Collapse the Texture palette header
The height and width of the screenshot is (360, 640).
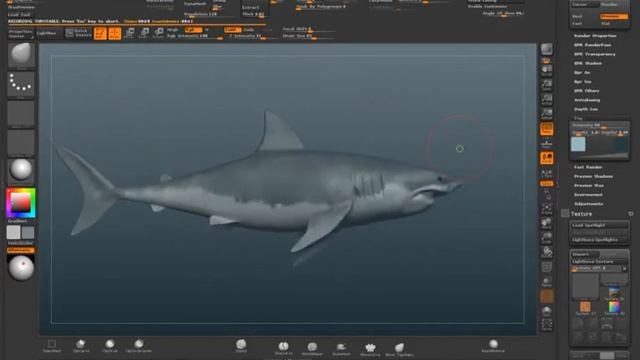click(581, 214)
